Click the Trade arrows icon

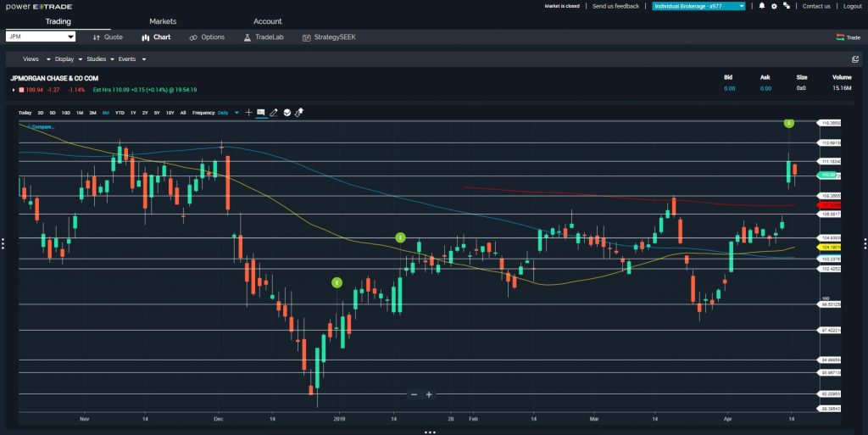(840, 37)
